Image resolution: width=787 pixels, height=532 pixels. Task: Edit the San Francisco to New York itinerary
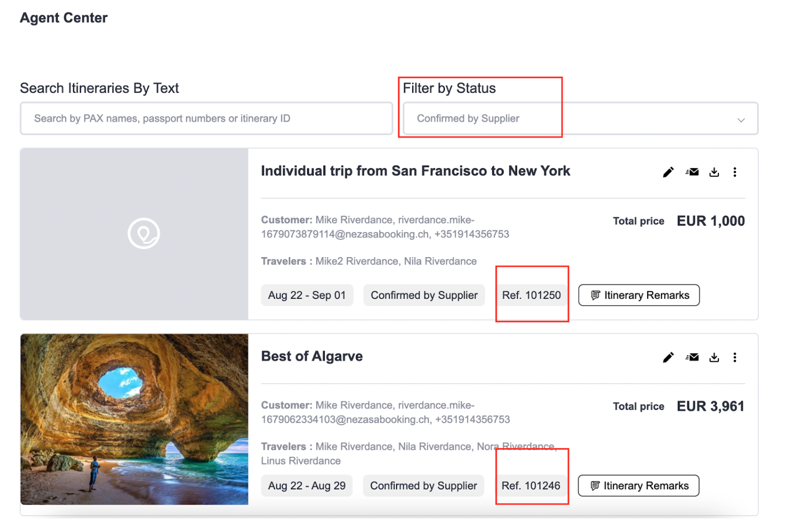668,172
